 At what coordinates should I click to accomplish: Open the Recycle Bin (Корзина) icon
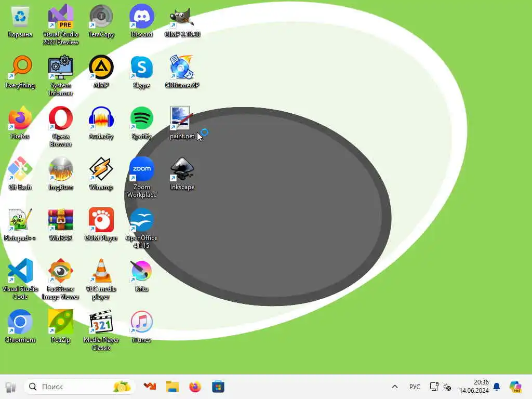(20, 21)
